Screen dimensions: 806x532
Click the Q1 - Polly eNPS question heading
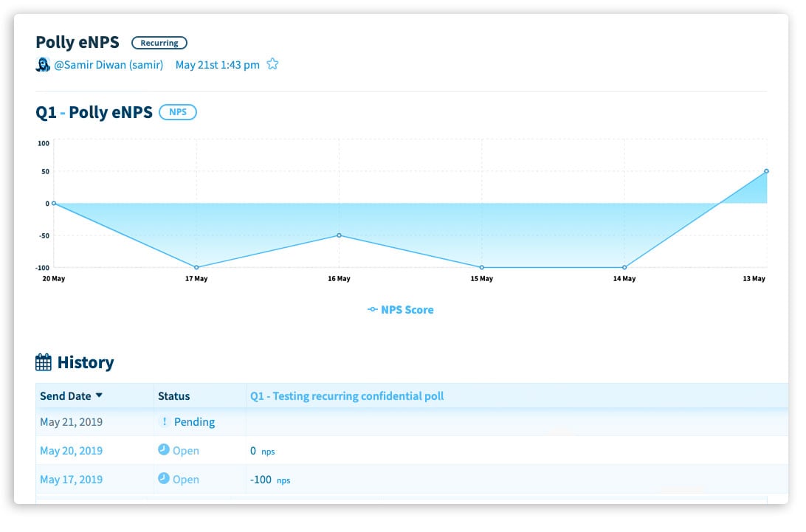click(94, 112)
